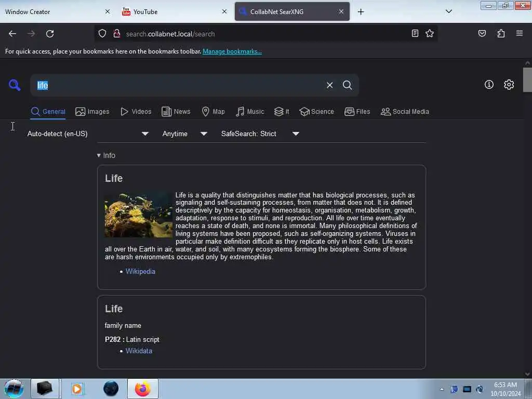Switch to Music category
The image size is (532, 399).
tap(250, 112)
